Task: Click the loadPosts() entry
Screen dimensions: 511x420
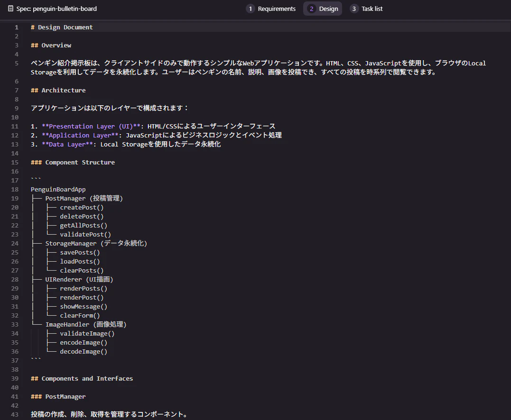Action: point(80,262)
